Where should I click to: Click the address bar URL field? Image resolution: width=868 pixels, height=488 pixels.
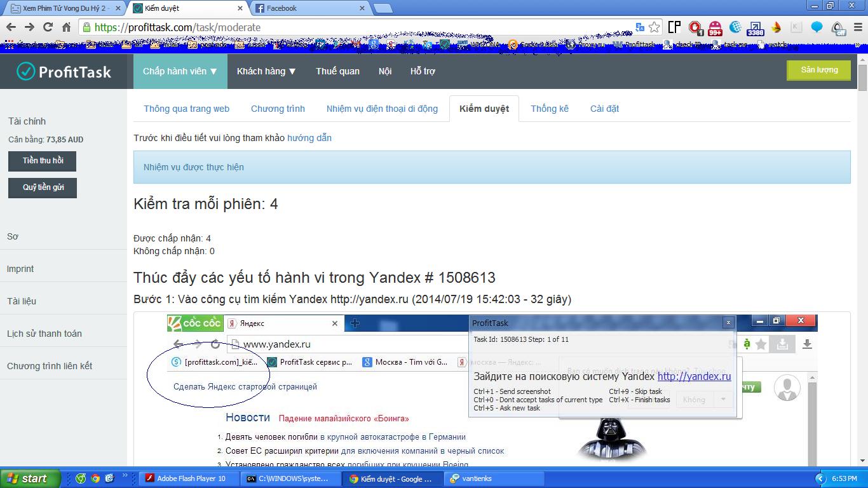click(x=356, y=27)
